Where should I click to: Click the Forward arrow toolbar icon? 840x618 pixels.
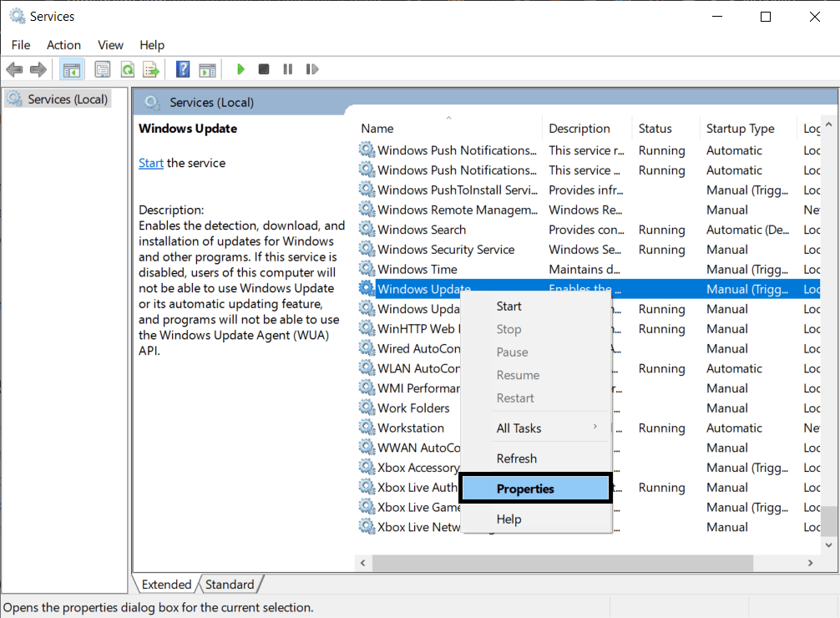pos(38,69)
